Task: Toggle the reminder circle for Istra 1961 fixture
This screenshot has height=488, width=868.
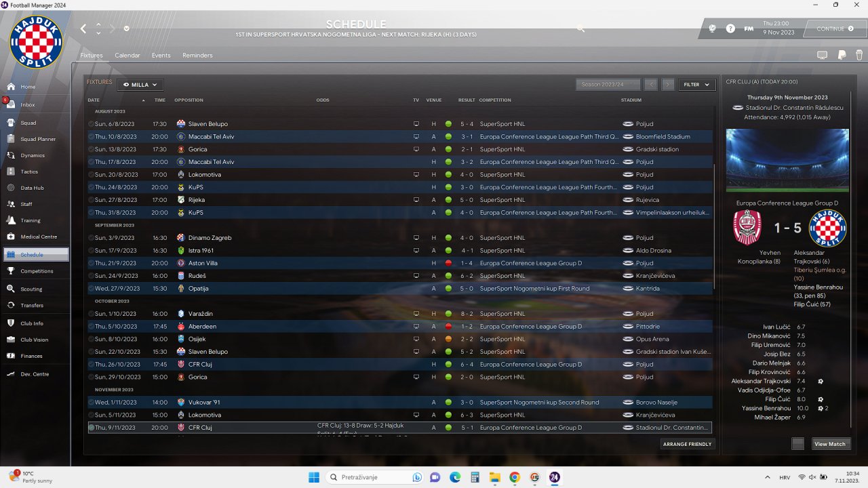Action: coord(91,251)
